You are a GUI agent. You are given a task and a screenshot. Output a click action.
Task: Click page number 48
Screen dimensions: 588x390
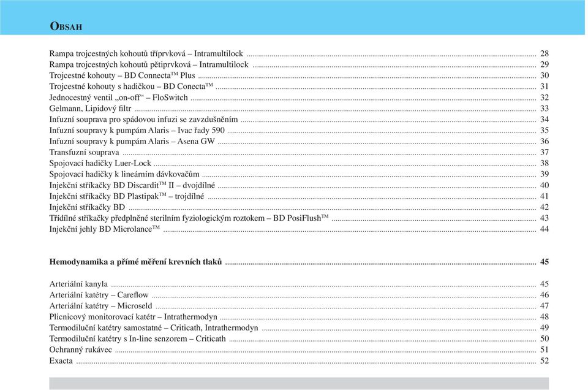click(544, 317)
